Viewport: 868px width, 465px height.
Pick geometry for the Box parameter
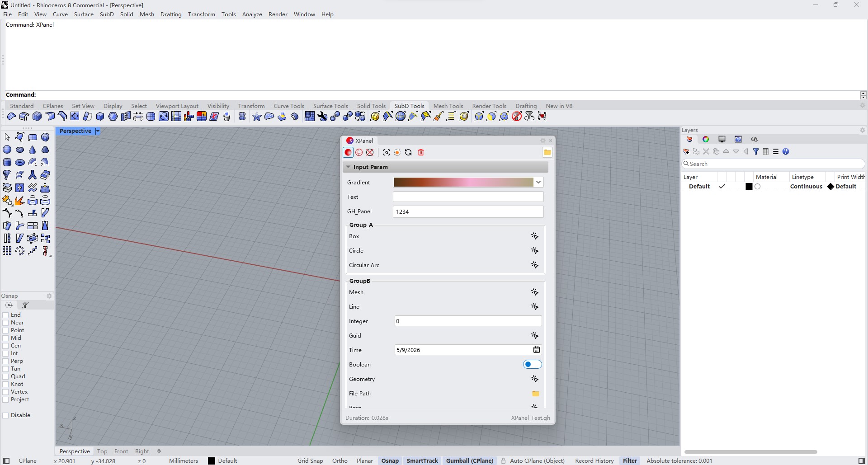(535, 236)
